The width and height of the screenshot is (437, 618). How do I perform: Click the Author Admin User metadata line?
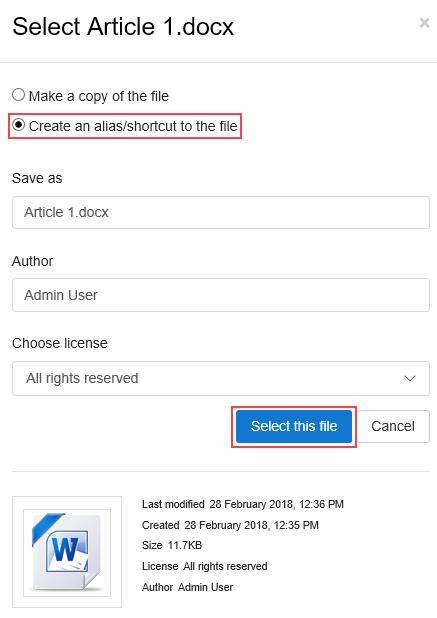(x=188, y=587)
